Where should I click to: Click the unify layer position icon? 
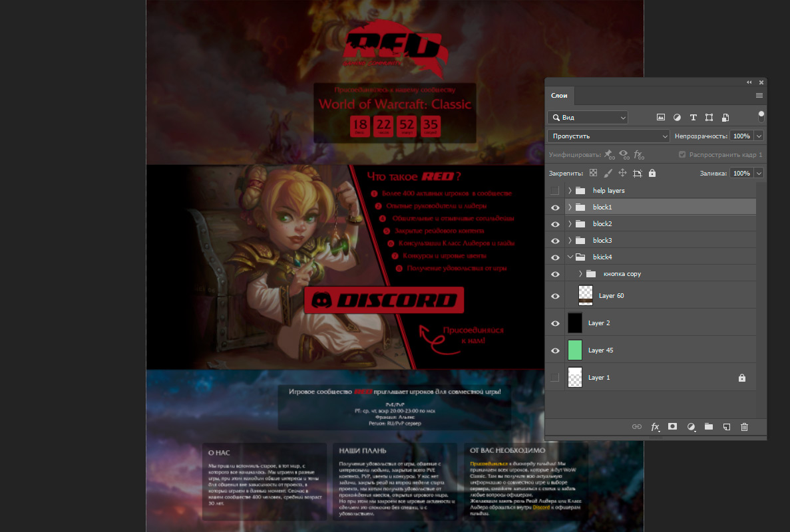(609, 154)
